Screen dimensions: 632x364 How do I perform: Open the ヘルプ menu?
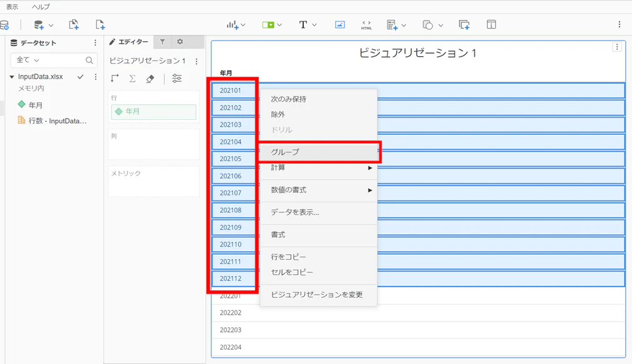[41, 7]
